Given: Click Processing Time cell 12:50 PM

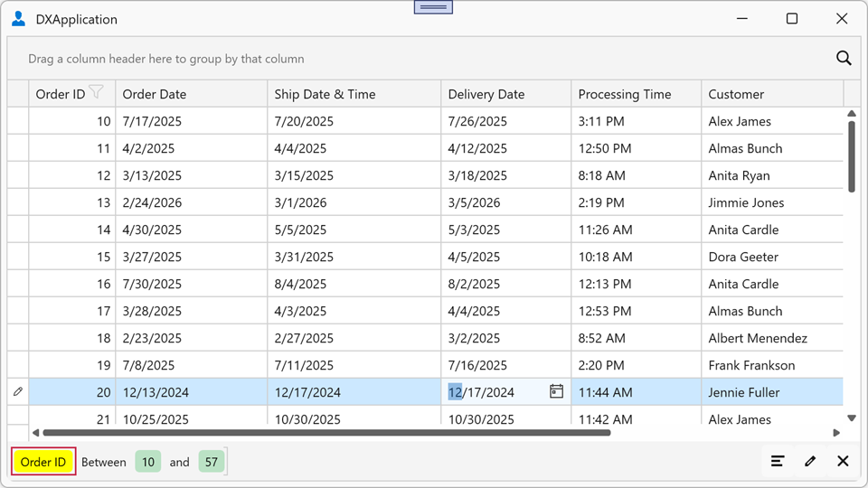Looking at the screenshot, I should pos(636,147).
